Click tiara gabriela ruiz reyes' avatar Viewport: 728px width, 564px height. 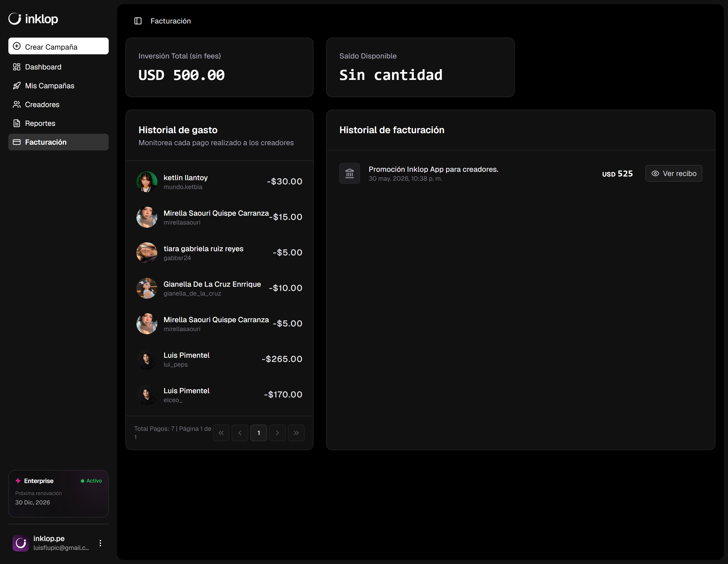147,252
